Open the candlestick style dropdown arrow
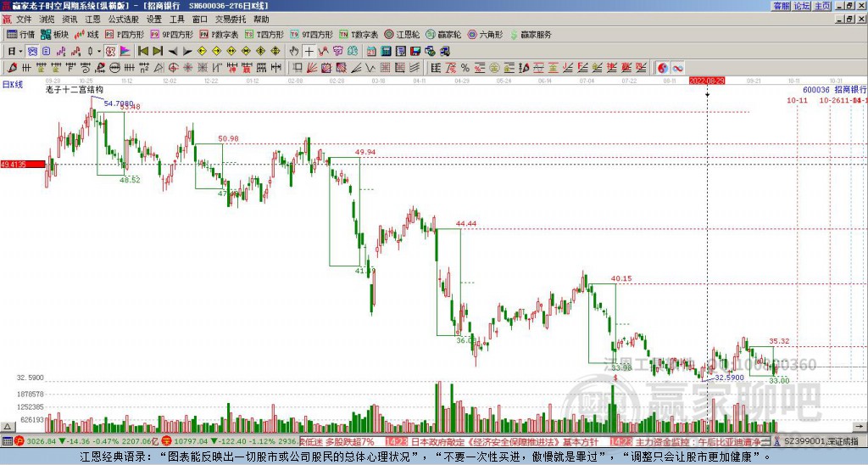The height and width of the screenshot is (465, 868). (99, 51)
